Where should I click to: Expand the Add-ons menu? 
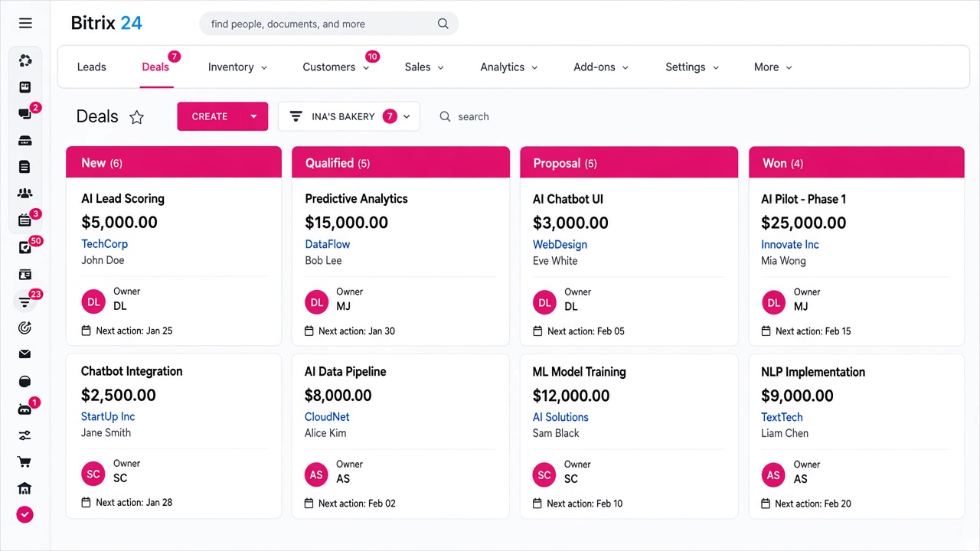(601, 67)
